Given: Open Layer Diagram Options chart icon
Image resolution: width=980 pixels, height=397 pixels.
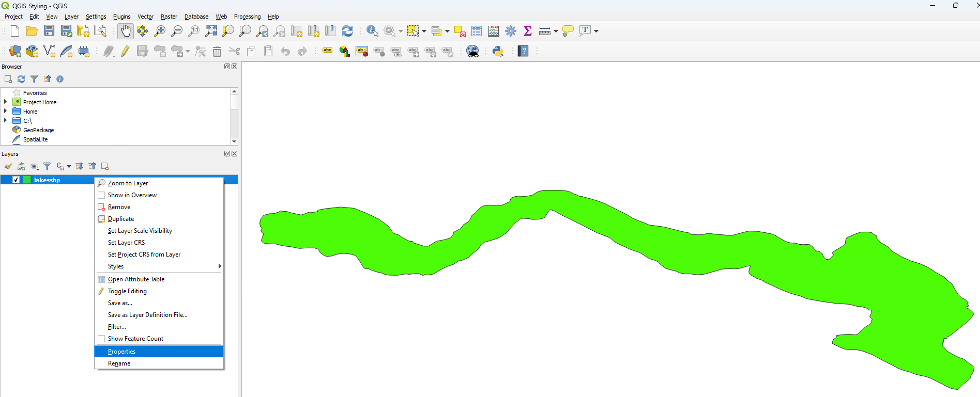Looking at the screenshot, I should coord(345,51).
